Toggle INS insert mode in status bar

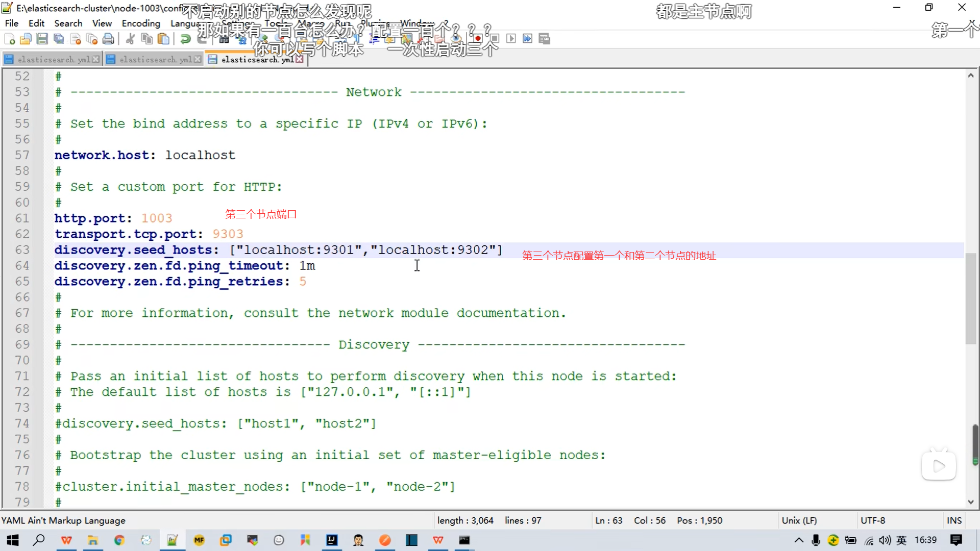point(953,520)
